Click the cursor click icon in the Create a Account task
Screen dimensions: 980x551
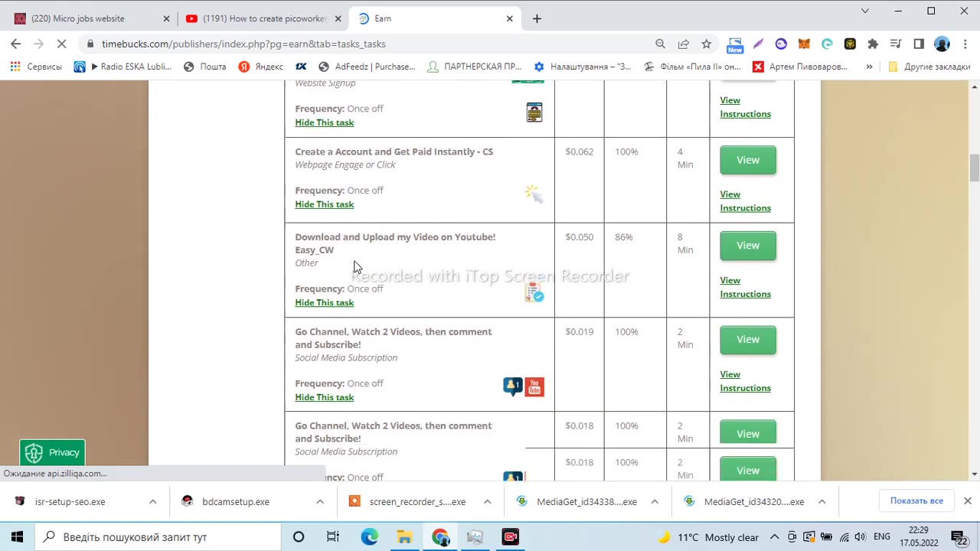click(534, 194)
